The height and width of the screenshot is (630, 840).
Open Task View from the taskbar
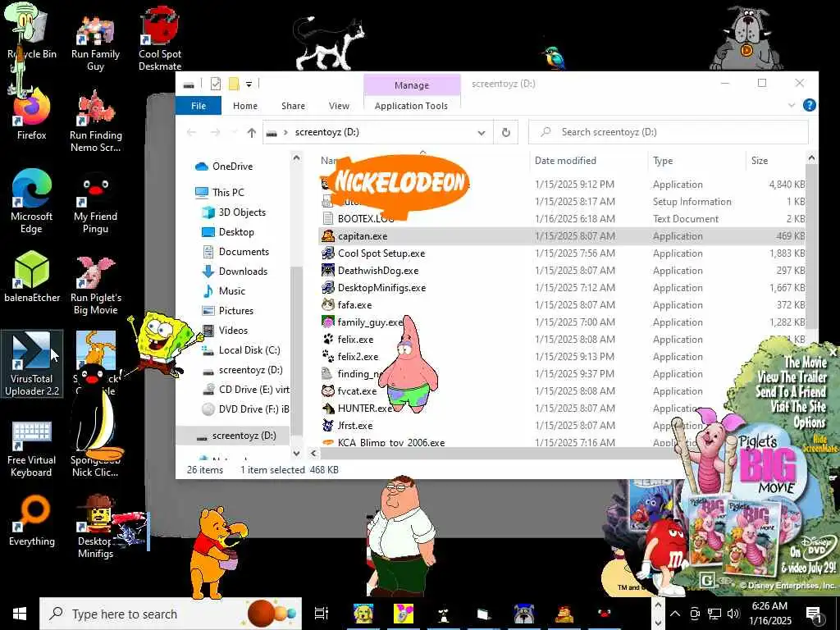322,614
